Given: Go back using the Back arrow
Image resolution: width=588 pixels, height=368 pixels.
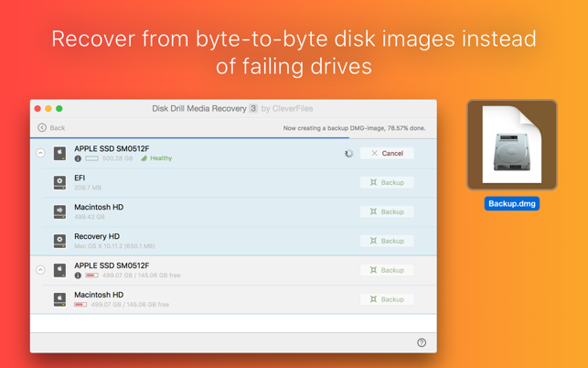Looking at the screenshot, I should click(51, 128).
